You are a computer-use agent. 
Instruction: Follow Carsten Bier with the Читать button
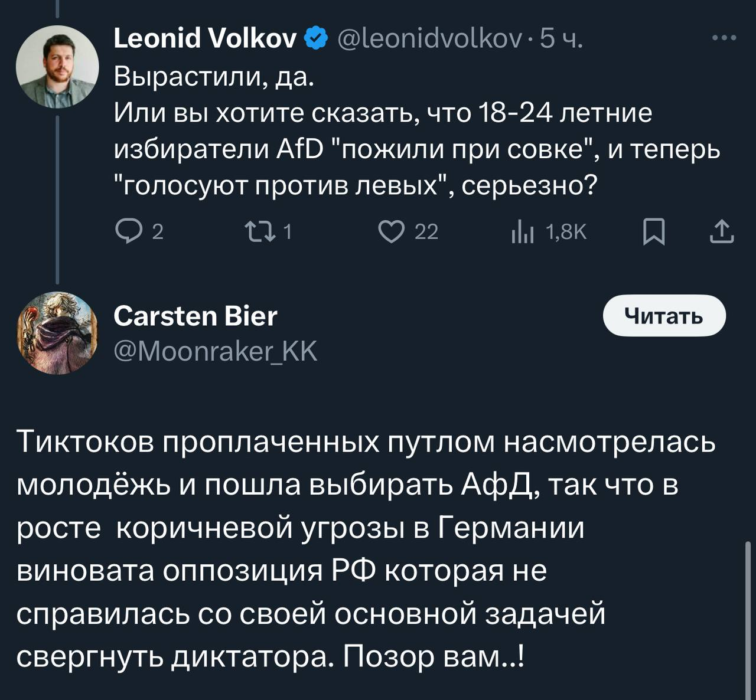(664, 316)
